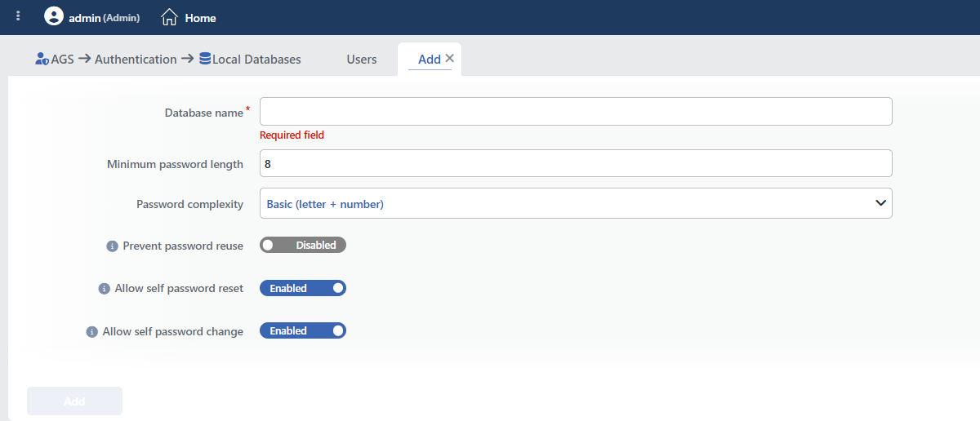This screenshot has width=980, height=421.
Task: Open Local Databases breadcrumb
Action: pyautogui.click(x=256, y=60)
